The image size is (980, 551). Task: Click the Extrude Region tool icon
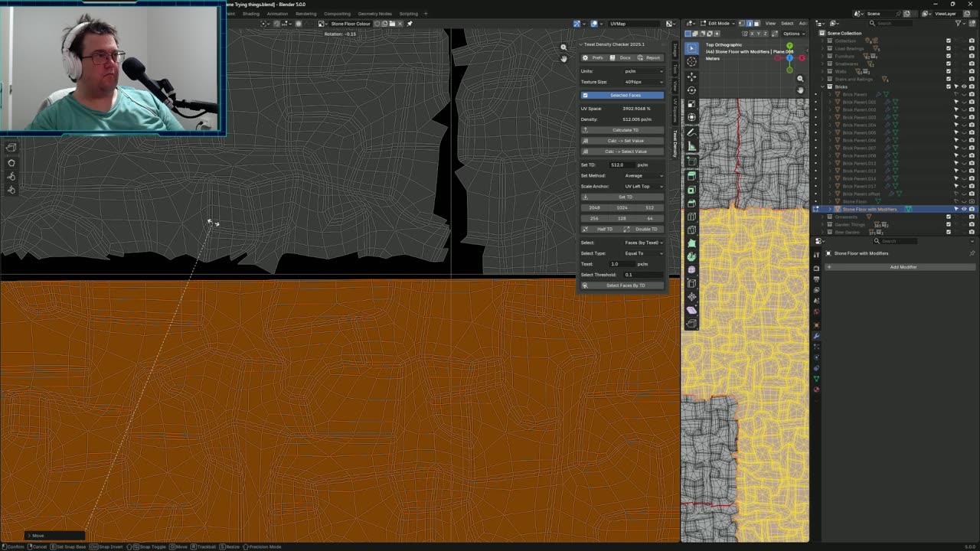click(x=692, y=176)
